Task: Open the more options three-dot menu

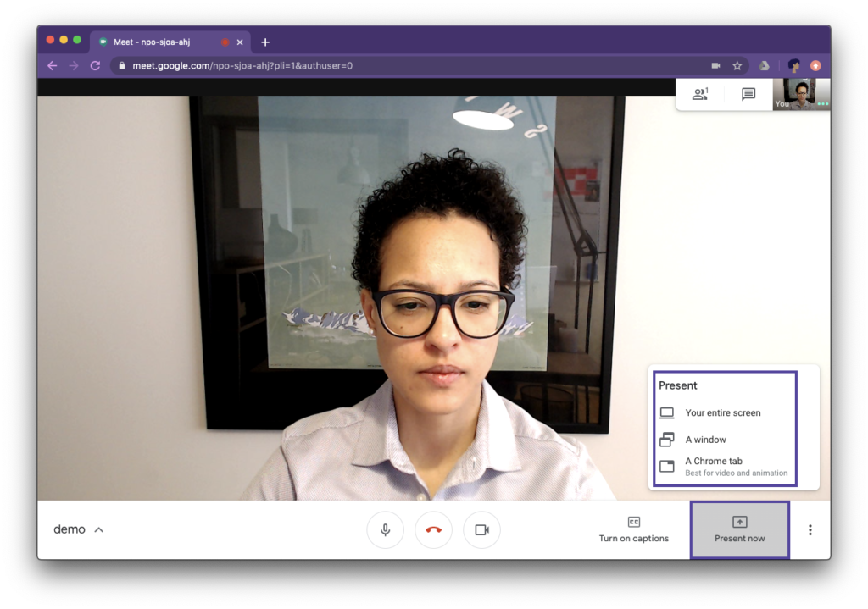Action: click(810, 529)
